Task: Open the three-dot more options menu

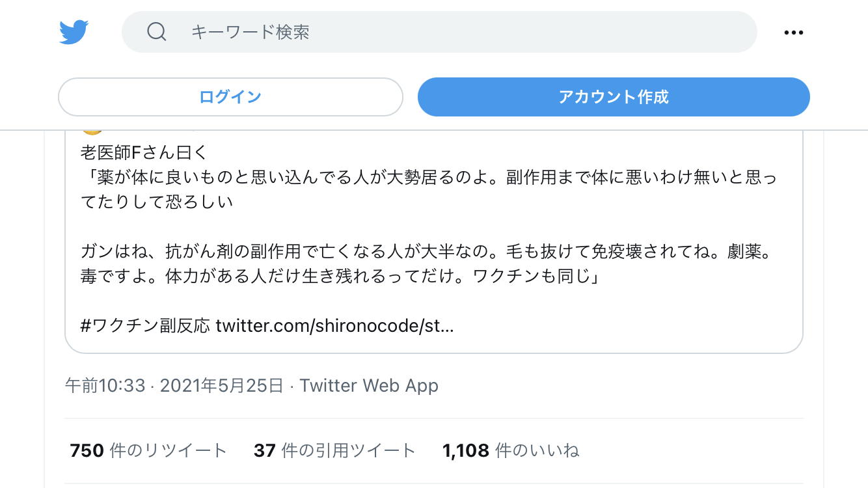Action: tap(793, 32)
